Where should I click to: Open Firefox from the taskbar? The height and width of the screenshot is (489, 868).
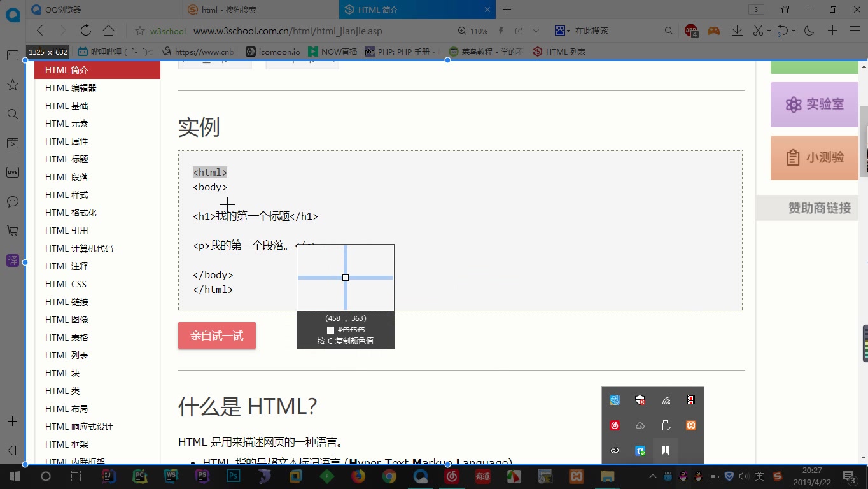point(358,476)
